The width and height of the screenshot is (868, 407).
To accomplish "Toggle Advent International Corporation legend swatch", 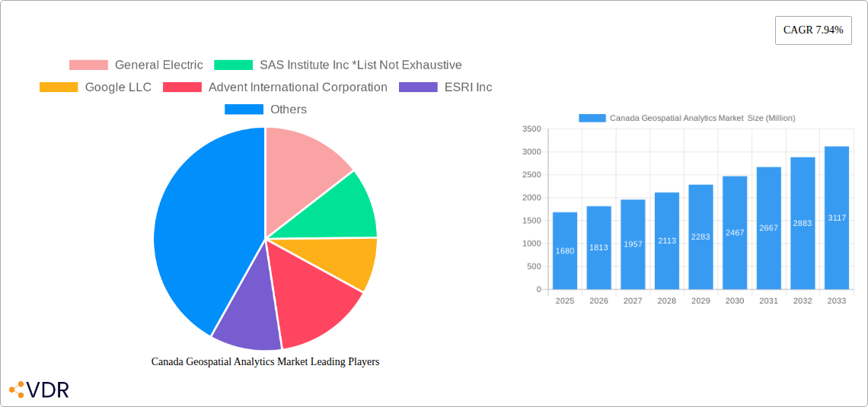I will tap(182, 87).
